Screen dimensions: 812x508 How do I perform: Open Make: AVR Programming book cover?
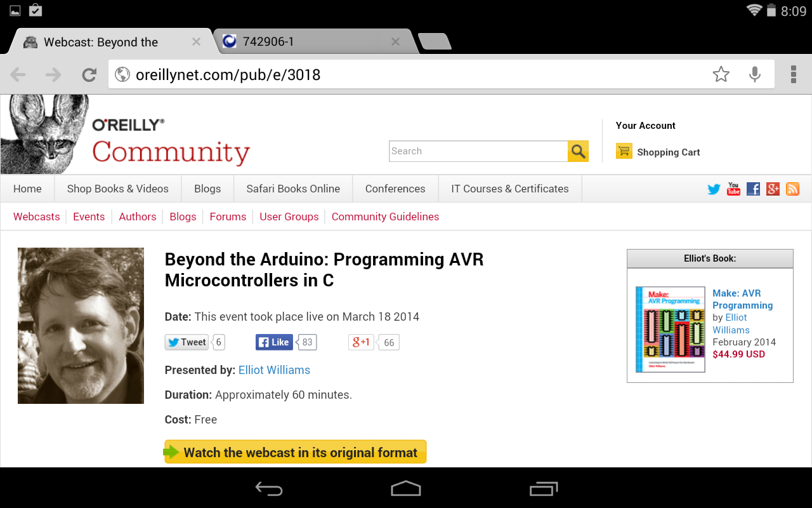pyautogui.click(x=671, y=330)
